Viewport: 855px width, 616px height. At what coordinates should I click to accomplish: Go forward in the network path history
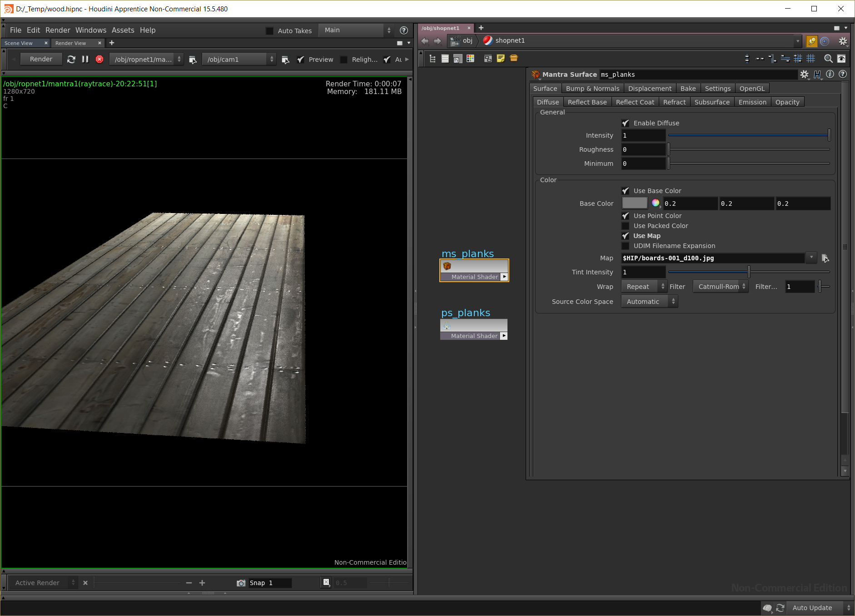click(x=437, y=41)
